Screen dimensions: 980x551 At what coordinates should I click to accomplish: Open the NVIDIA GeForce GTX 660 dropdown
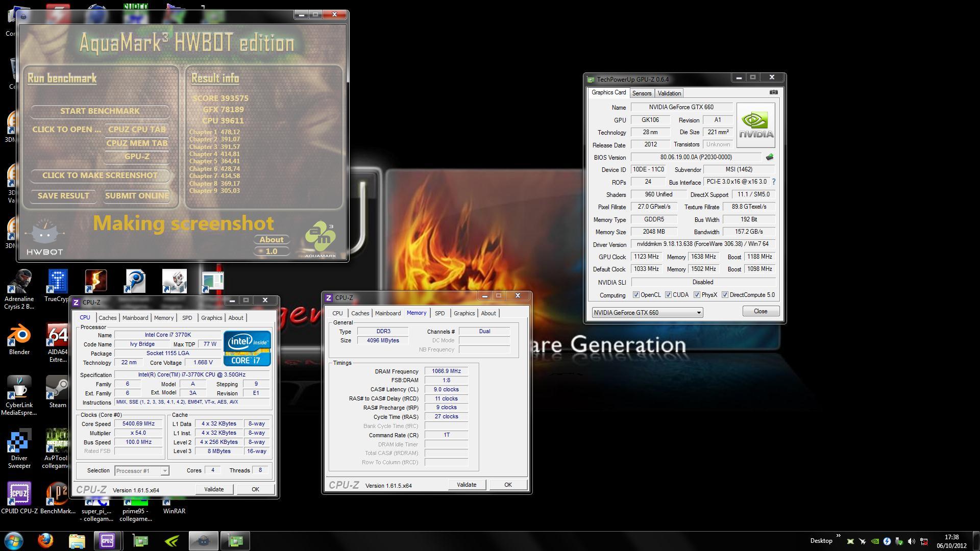coord(647,312)
